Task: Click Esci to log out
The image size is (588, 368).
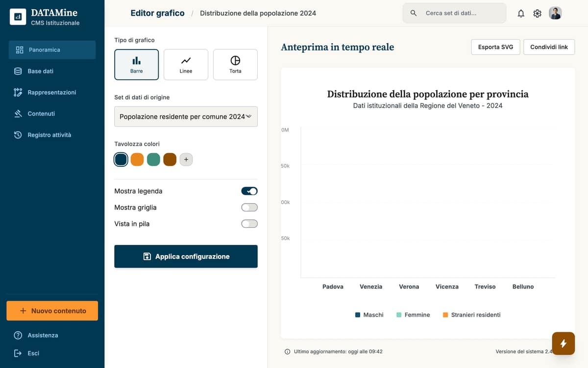Action: 52,353
